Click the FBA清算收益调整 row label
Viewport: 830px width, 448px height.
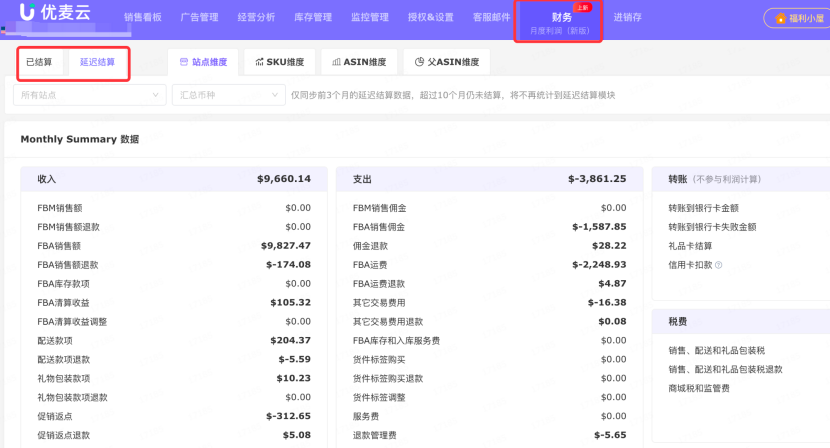click(72, 321)
